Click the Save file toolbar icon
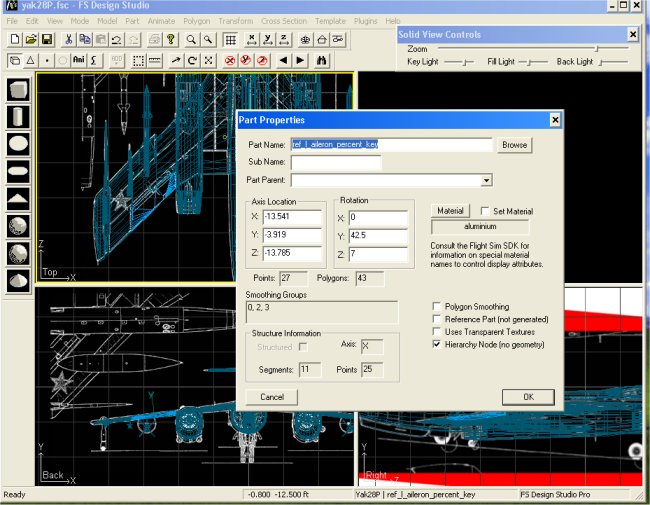Screen dimensions: 650x505 pos(47,40)
